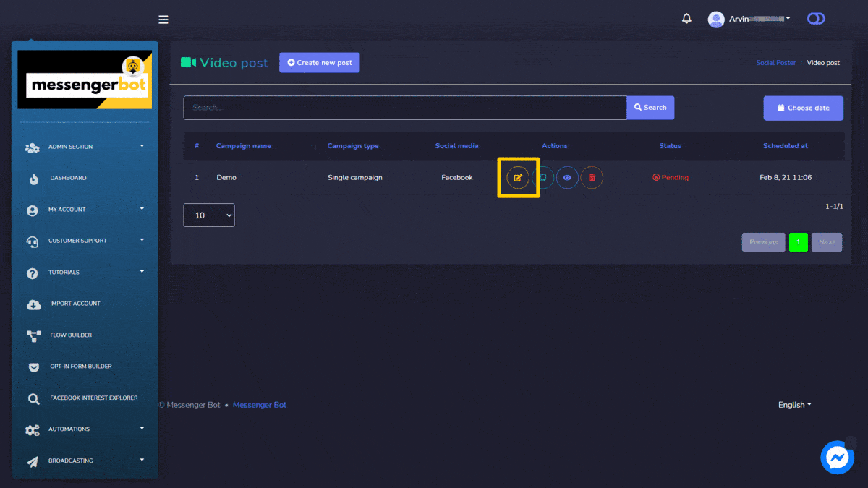This screenshot has width=868, height=488.
Task: Open Dashboard via flame icon
Action: [x=34, y=179]
